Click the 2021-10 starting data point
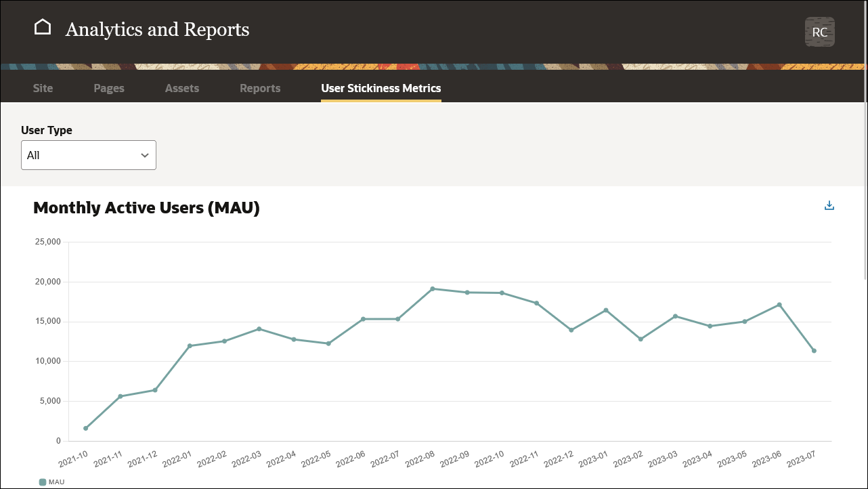Viewport: 868px width, 489px height. coord(86,428)
